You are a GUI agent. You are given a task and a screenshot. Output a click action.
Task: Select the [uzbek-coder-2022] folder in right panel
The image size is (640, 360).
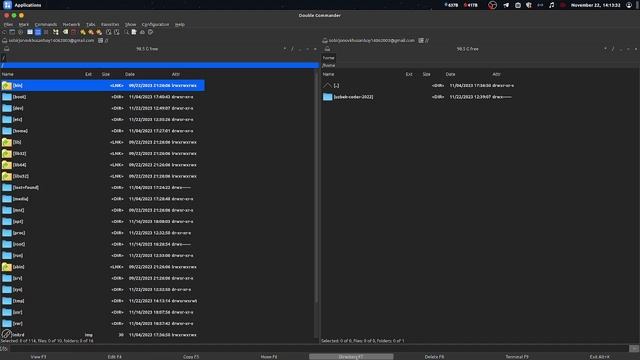tap(419, 97)
